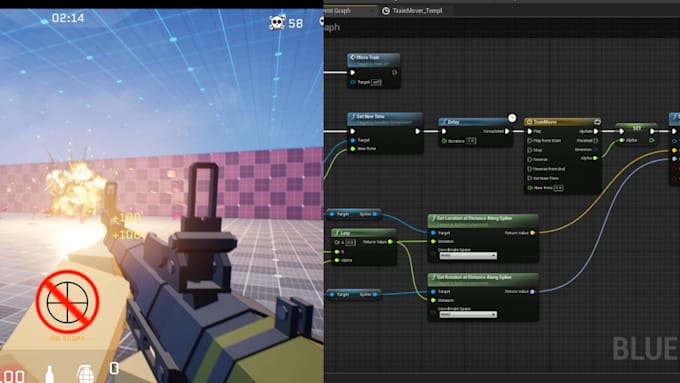
Task: Click the Lerp Return Value output pin
Action: (x=390, y=242)
